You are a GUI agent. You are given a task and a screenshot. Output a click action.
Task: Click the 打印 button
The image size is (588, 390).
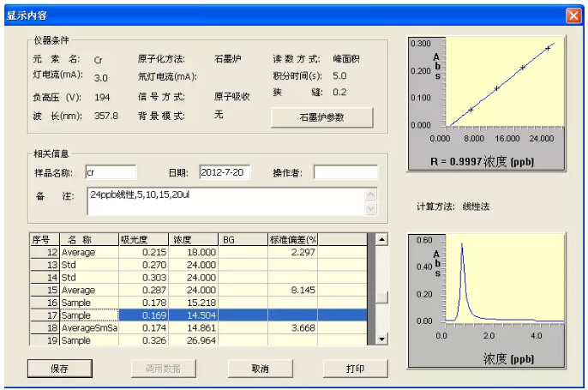coord(355,369)
